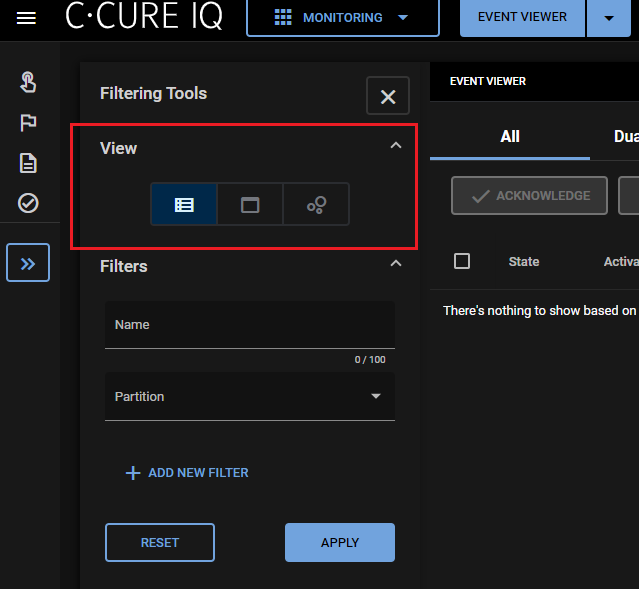Click the checkmark circle sidebar icon

tap(28, 203)
